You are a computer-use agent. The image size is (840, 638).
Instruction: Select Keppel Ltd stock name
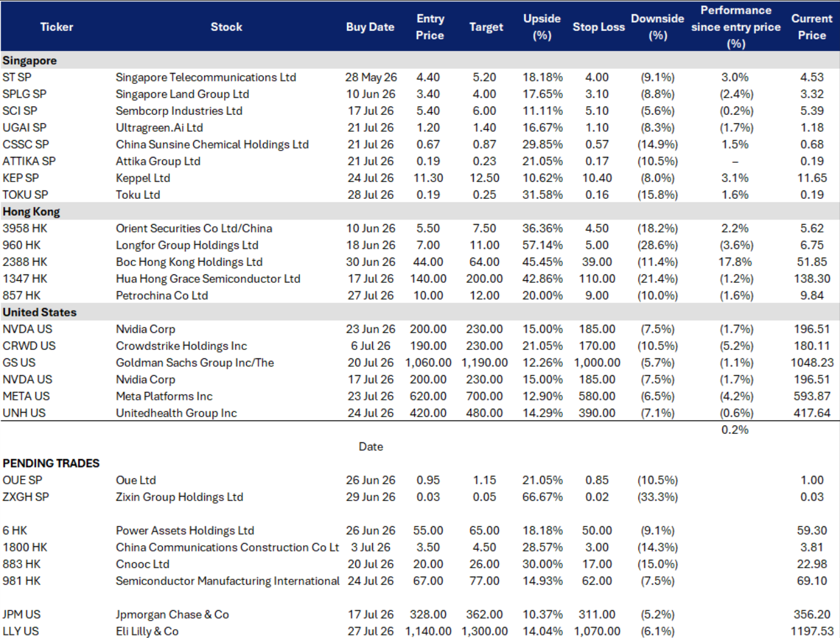(143, 178)
